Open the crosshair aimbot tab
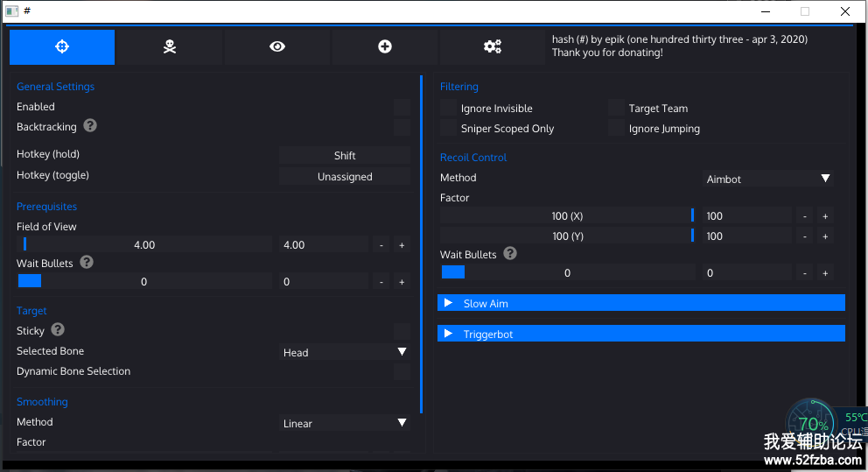The height and width of the screenshot is (472, 868). pos(62,47)
